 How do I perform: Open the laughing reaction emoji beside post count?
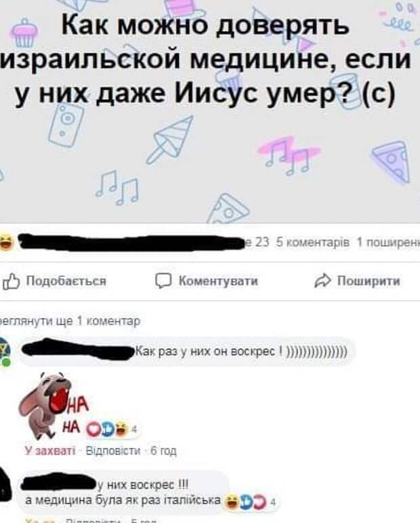coord(6,242)
